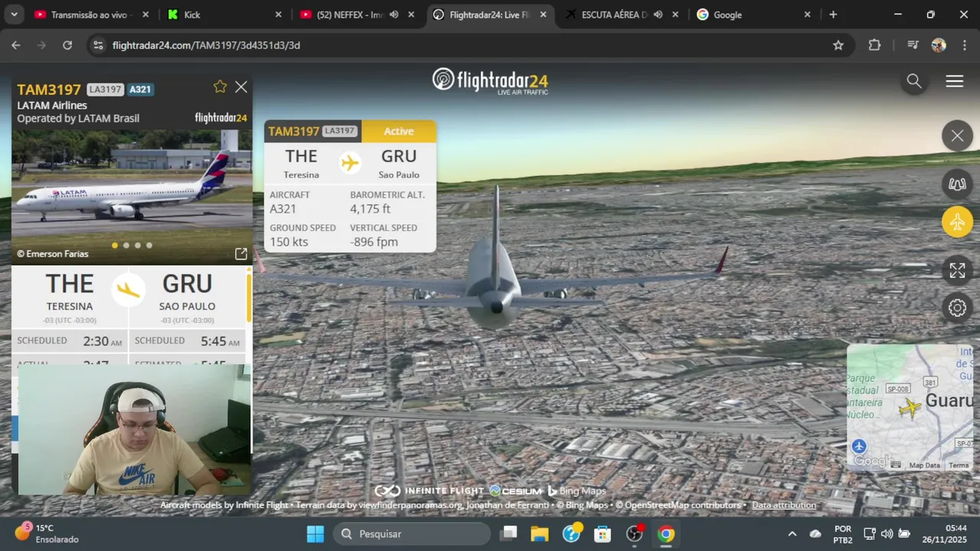Screen dimensions: 980x551
Task: Open the tab search dropdown arrow
Action: tap(14, 15)
